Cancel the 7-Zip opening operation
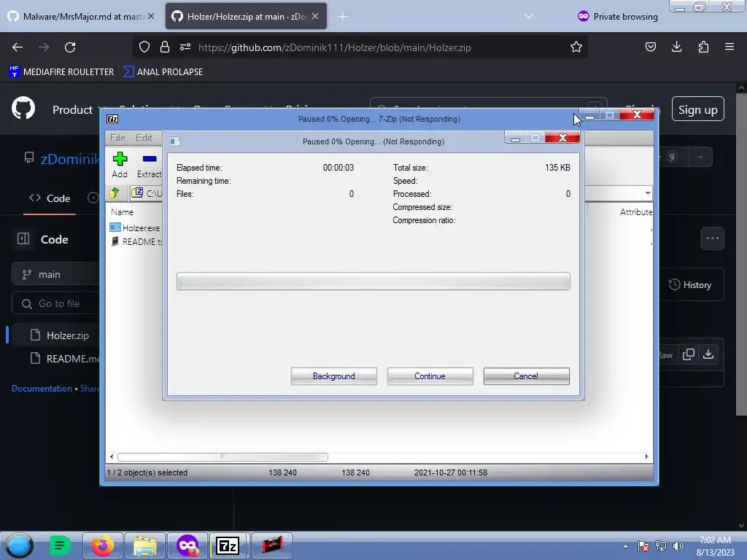Viewport: 747px width, 560px height. point(526,376)
